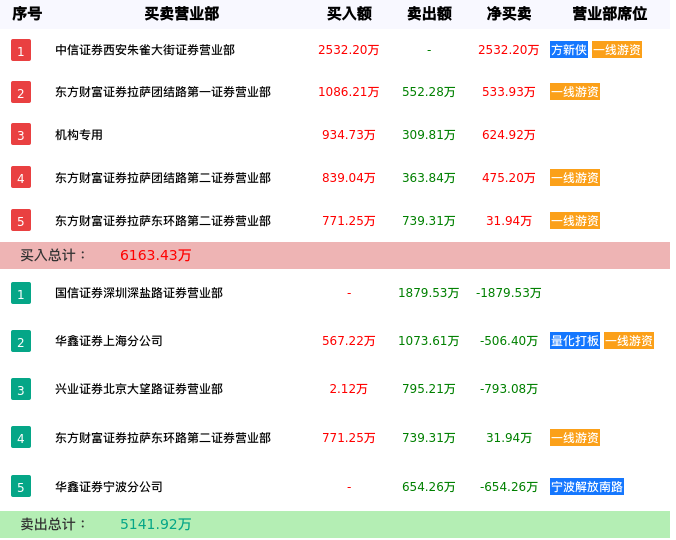Click green rank badge 5 beside 华鑫证券宁波分公司
The height and width of the screenshot is (540, 676).
point(21,487)
